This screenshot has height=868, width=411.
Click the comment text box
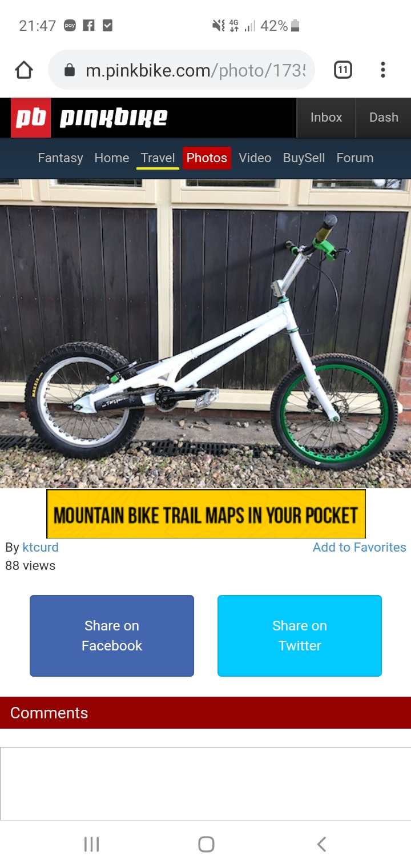pos(205,783)
